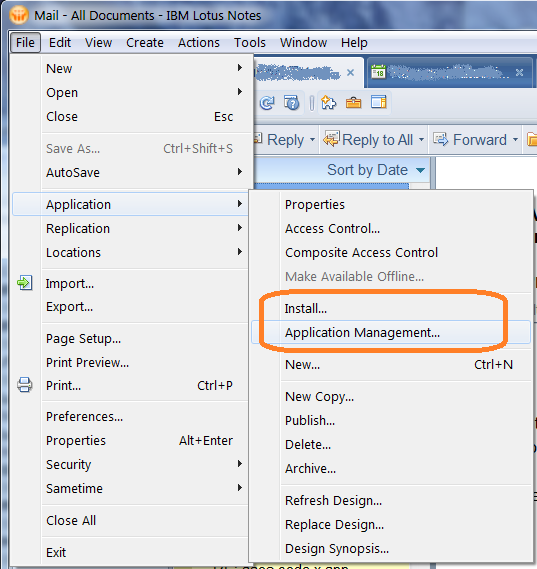
Task: Choose Import... from the File menu
Action: point(131,283)
